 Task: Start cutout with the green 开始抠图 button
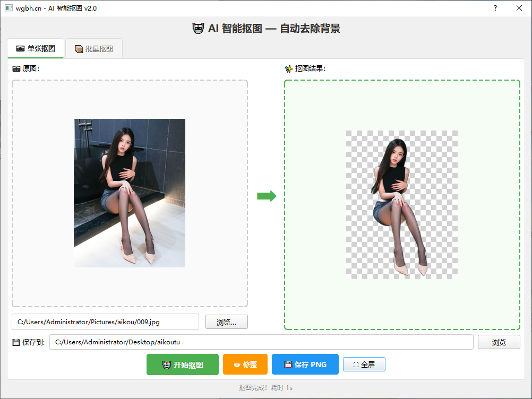click(x=183, y=365)
